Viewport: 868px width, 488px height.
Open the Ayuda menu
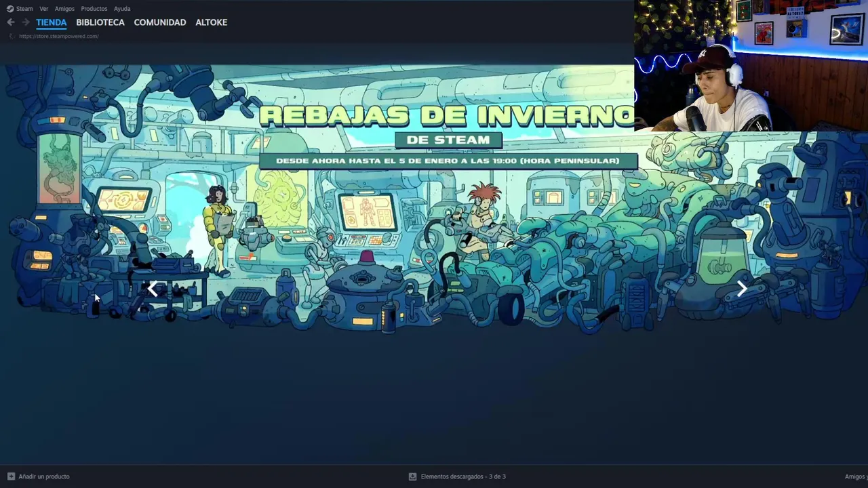122,9
